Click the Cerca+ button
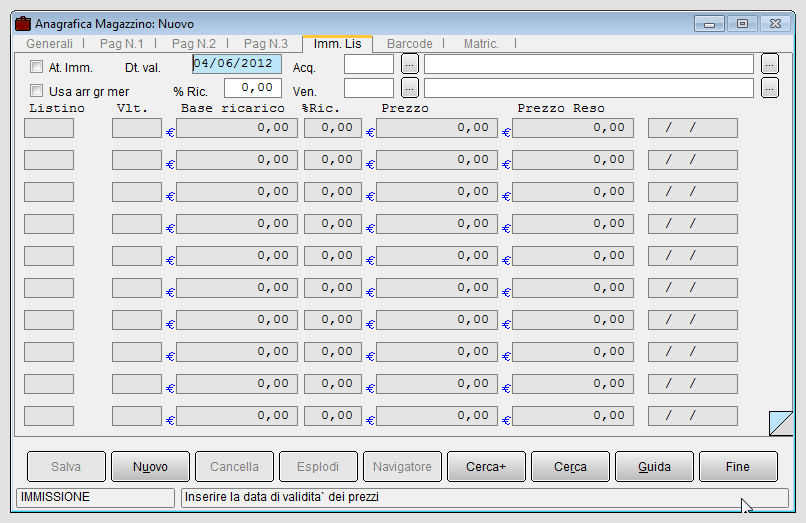 click(486, 466)
